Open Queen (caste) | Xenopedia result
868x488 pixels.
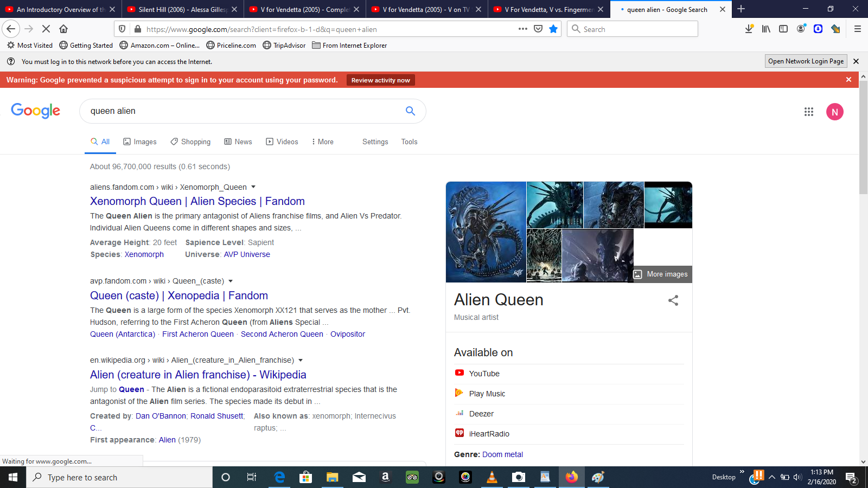179,296
